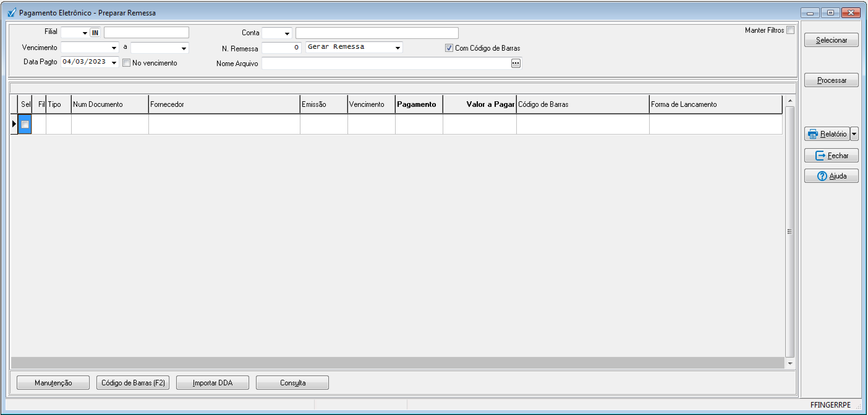Expand the Data Pagto date picker
This screenshot has width=868, height=415.
114,62
